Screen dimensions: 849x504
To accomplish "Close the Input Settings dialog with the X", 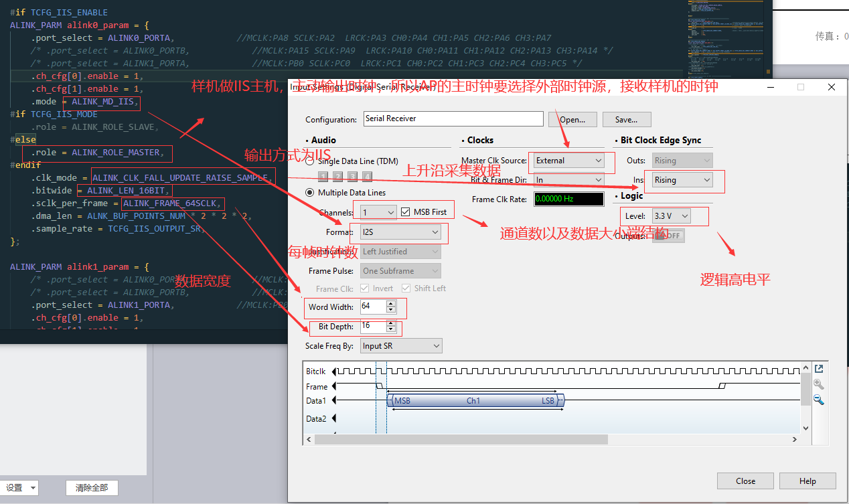I will (x=832, y=88).
